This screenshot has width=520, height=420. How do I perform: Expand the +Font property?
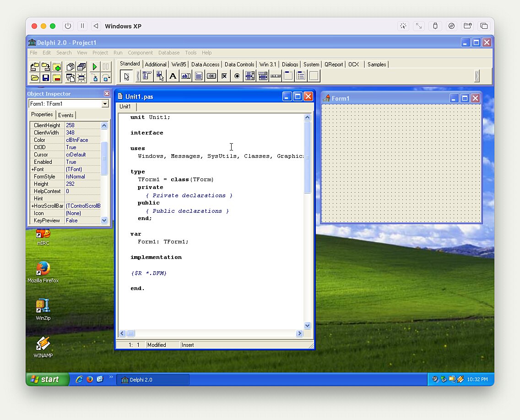(x=32, y=169)
